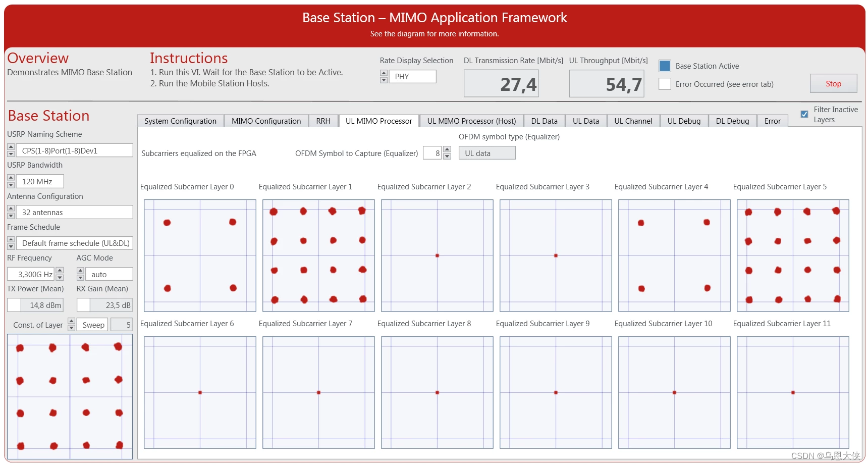
Task: Click Equalized Subcarrier Layer 1 plot
Action: click(x=318, y=255)
